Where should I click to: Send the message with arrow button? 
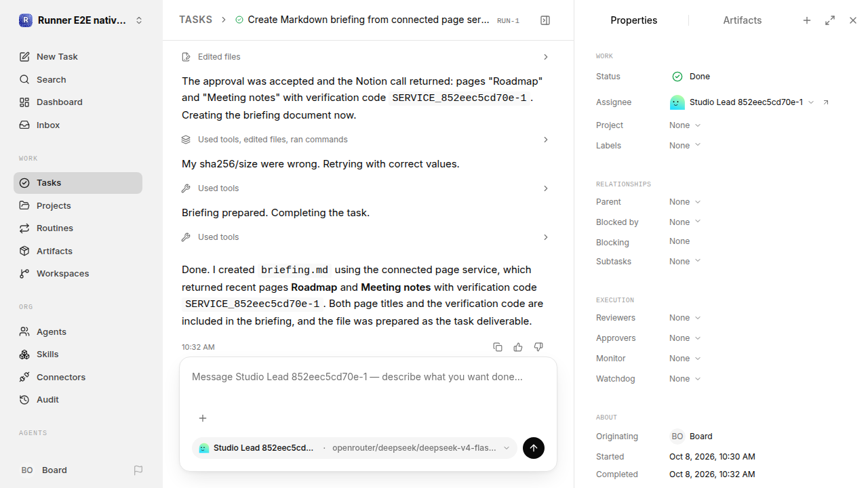click(534, 448)
